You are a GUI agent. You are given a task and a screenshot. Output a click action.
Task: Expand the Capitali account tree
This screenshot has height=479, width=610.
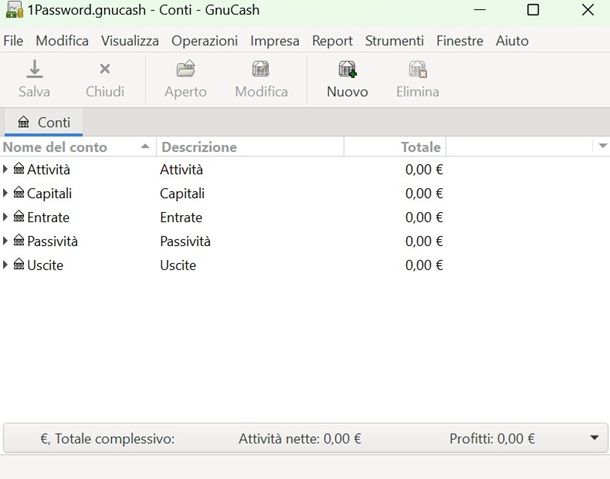coord(5,193)
